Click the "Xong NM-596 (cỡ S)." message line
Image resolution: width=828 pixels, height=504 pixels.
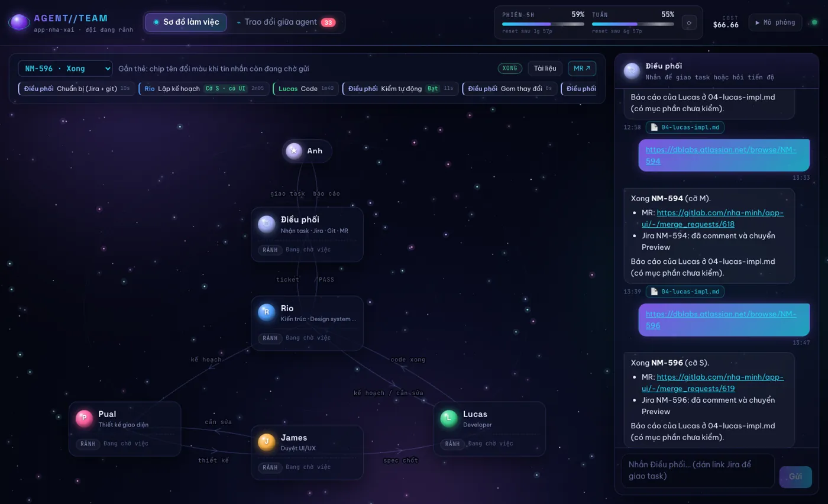(x=670, y=363)
